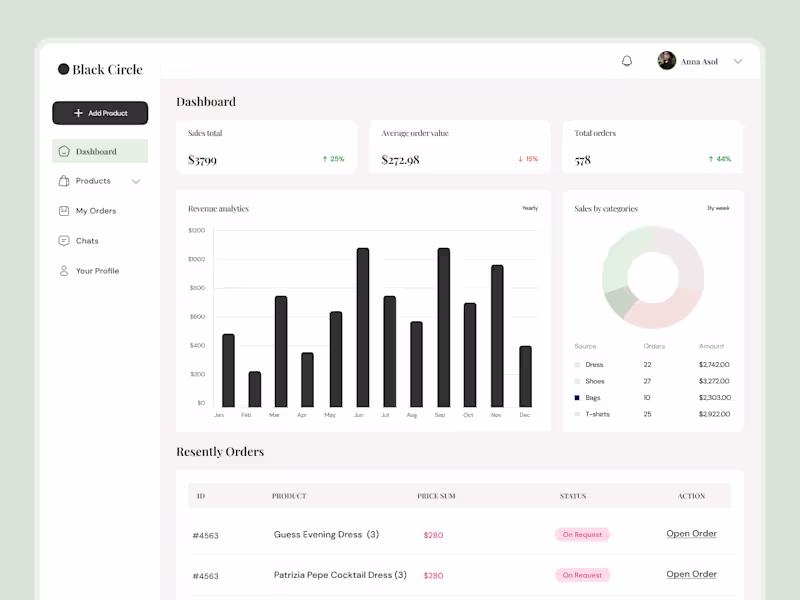
Task: Toggle the Dress legend item in Sales by categories
Action: point(594,365)
